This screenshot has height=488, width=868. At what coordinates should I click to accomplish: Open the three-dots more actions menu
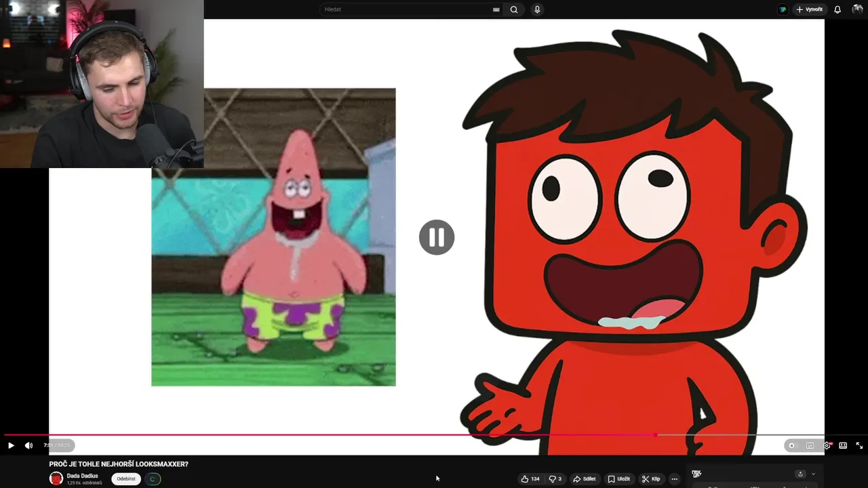674,479
